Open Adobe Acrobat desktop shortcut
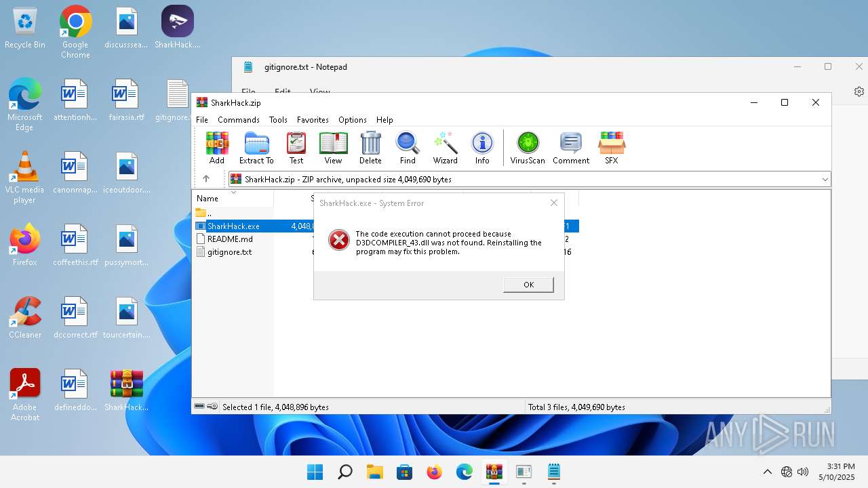Viewport: 868px width, 488px height. 25,394
